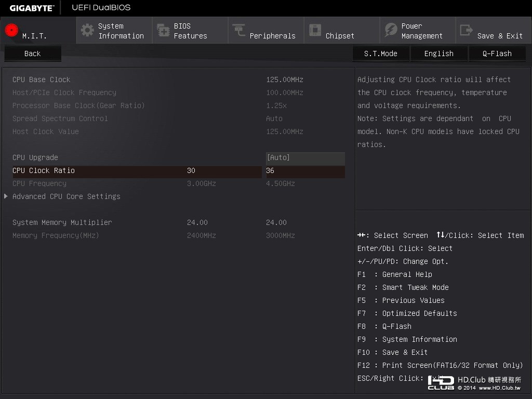Click Host Clock Value label
The width and height of the screenshot is (532, 399).
pyautogui.click(x=46, y=131)
